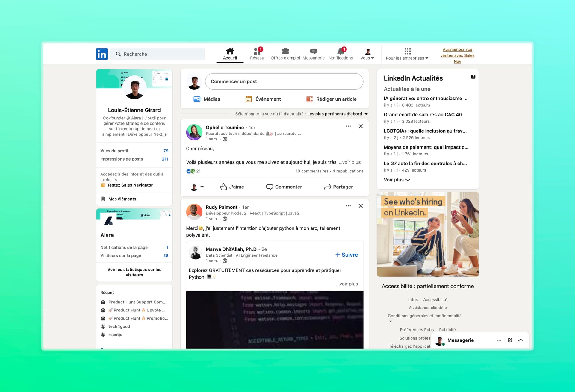Click the Vous profile dropdown arrow
The width and height of the screenshot is (575, 392).
coord(373,58)
